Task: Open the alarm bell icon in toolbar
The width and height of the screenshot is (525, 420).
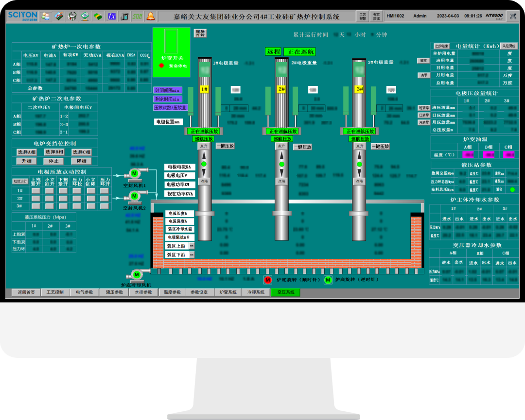Action: click(x=151, y=16)
